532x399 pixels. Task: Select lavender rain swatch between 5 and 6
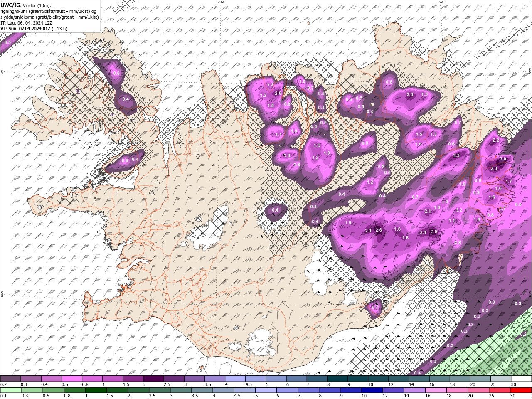266,390
